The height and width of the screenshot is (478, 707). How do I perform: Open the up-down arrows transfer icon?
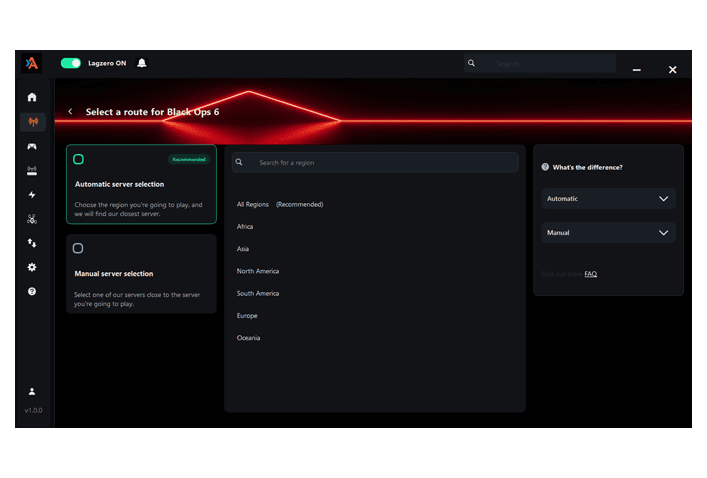pyautogui.click(x=32, y=243)
